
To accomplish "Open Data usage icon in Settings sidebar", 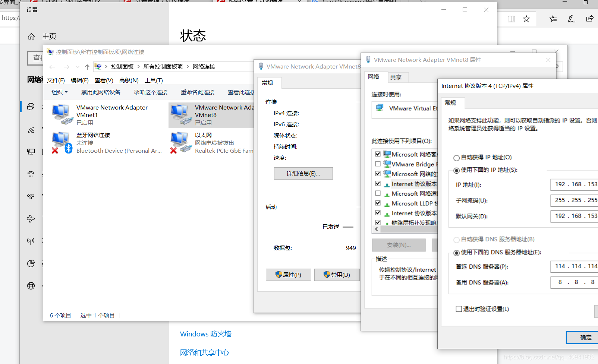I will coord(31,263).
